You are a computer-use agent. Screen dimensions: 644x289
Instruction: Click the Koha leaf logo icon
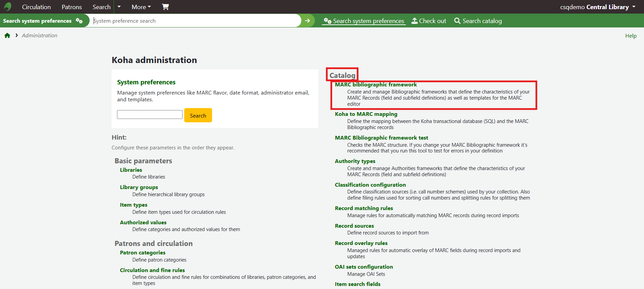pos(7,7)
